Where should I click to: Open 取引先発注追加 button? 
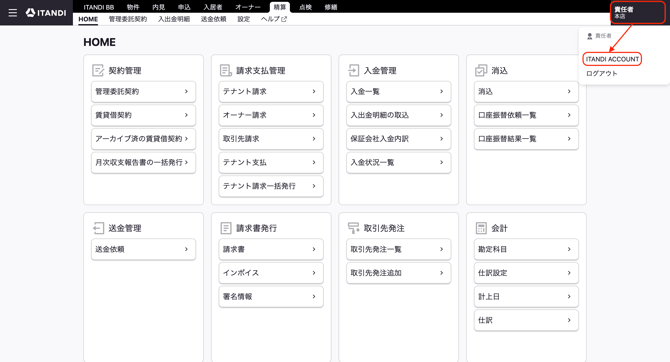point(399,273)
